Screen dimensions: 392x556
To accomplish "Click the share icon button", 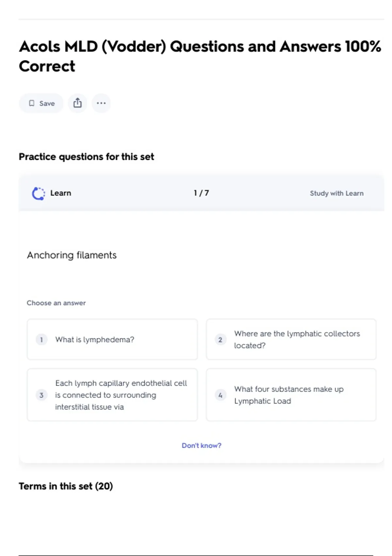I will [77, 103].
